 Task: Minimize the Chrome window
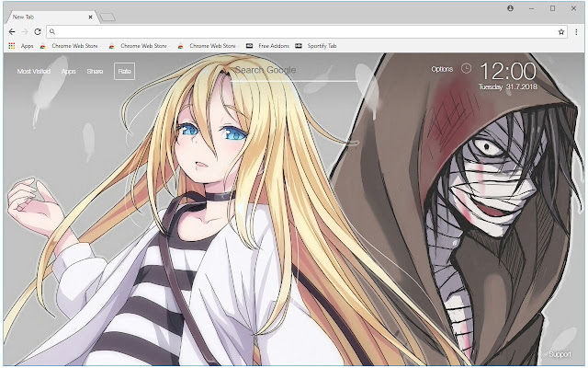(x=531, y=8)
